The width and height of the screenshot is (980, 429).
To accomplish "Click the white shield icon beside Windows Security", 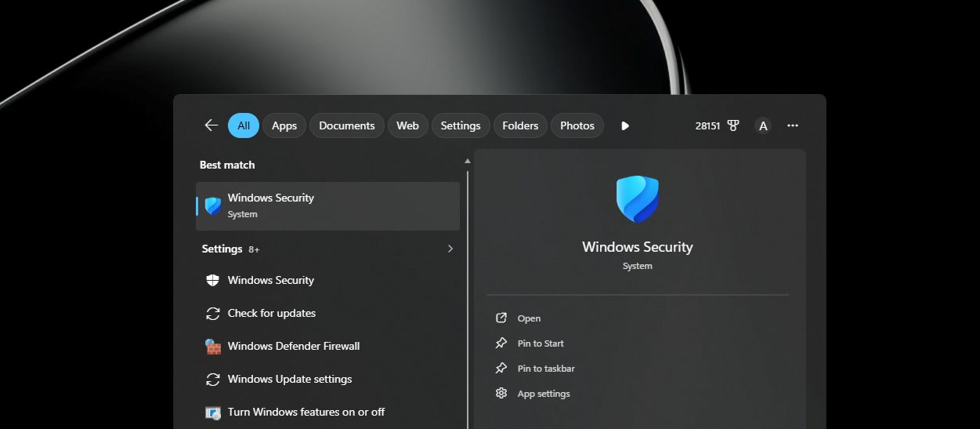I will click(212, 280).
